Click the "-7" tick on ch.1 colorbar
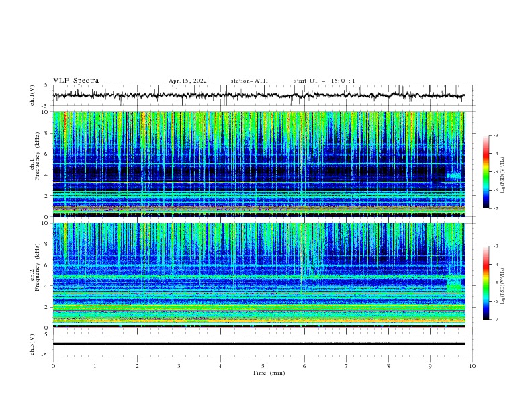Screen dimensions: 532x411 click(x=495, y=208)
